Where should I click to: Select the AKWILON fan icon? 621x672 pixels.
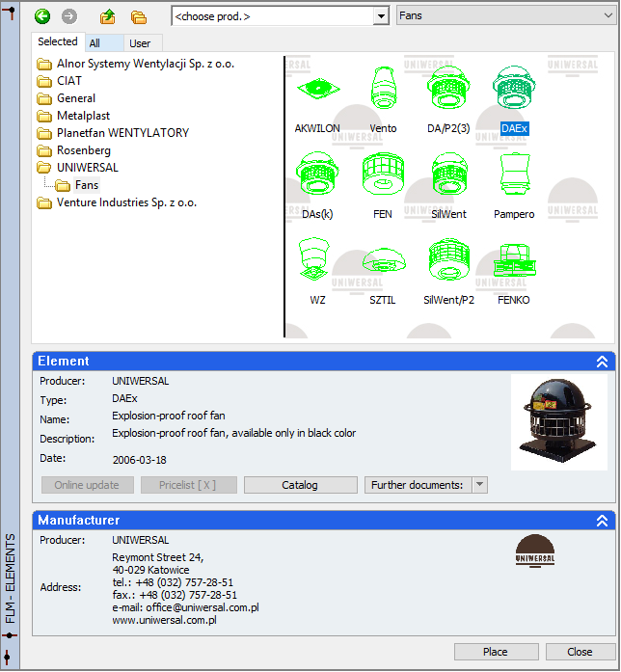pos(317,93)
